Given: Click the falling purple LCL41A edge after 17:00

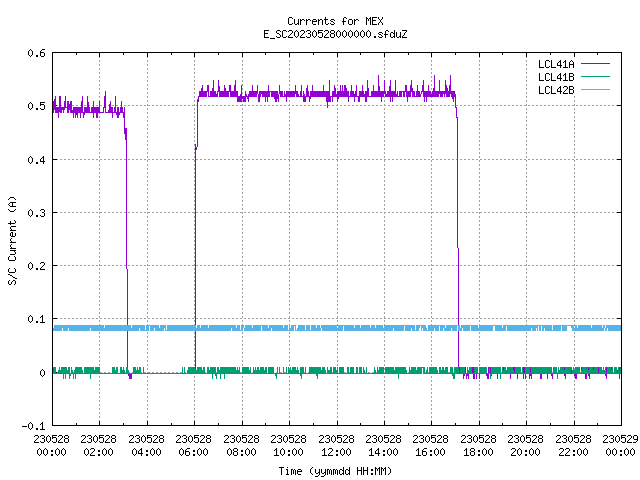Looking at the screenshot, I should point(458,245).
